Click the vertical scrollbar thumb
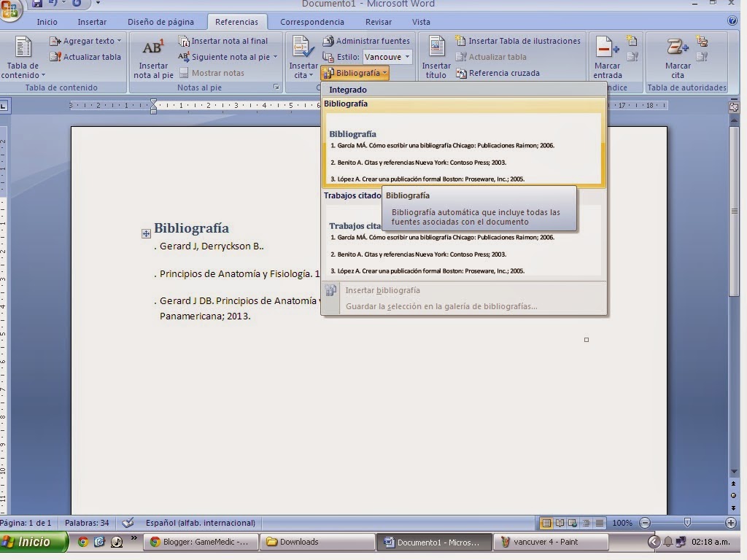The height and width of the screenshot is (560, 747). pos(734,211)
